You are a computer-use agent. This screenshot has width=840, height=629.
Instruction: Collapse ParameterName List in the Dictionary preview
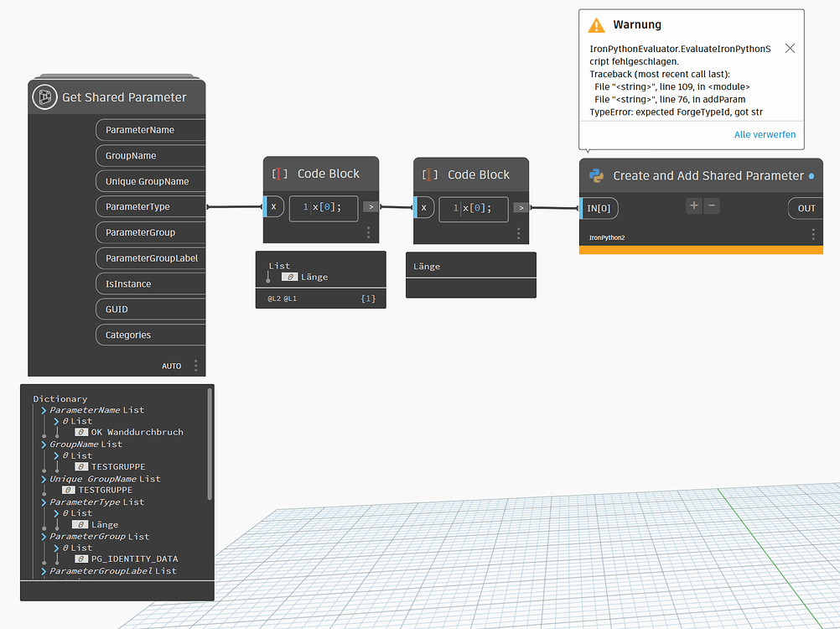click(44, 409)
